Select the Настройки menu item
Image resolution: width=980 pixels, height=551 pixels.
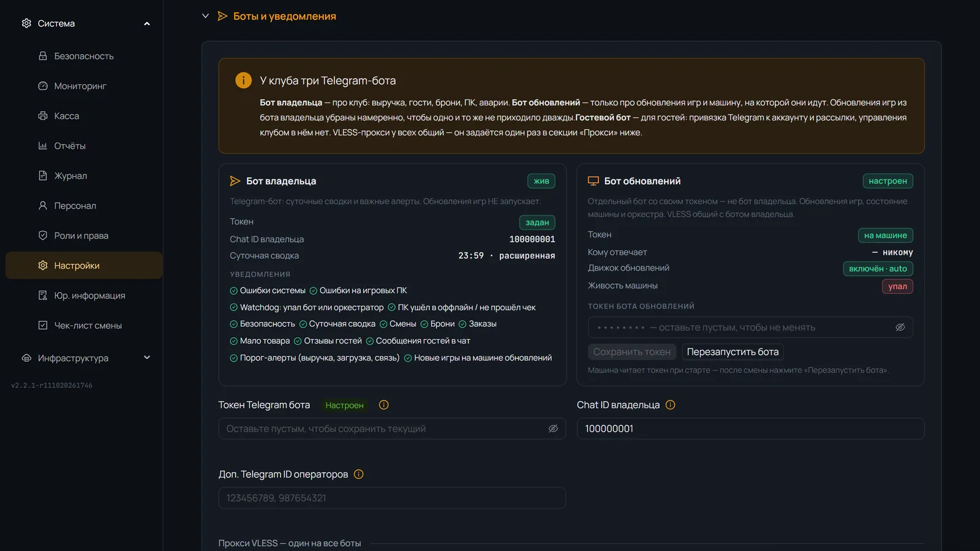click(x=84, y=266)
